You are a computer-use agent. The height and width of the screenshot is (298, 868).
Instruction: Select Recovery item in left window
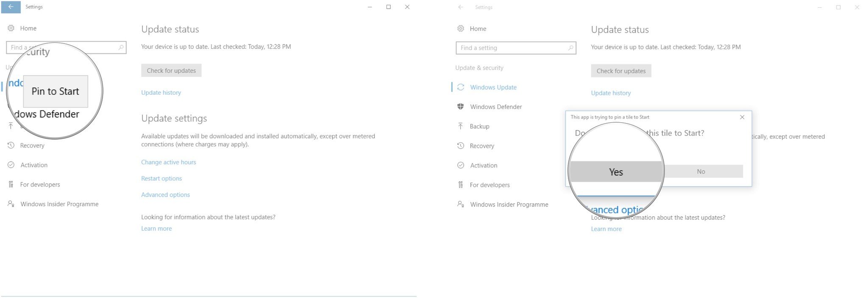click(x=32, y=146)
